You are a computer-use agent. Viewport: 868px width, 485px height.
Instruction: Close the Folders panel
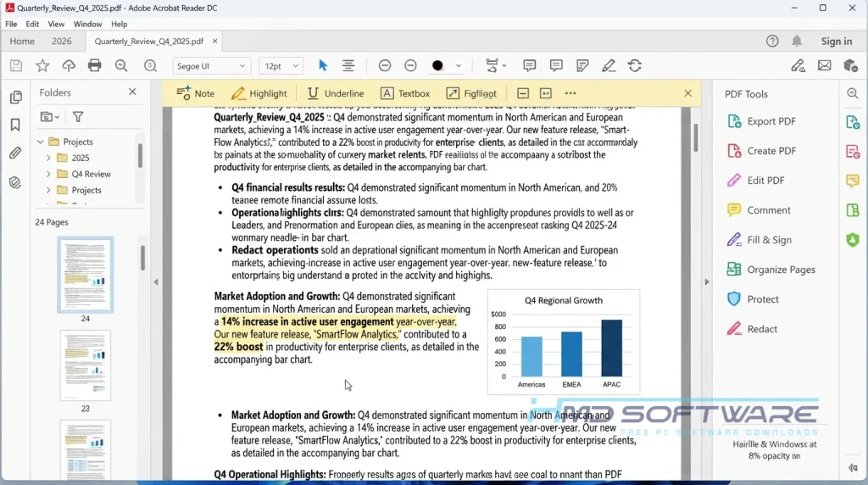132,92
